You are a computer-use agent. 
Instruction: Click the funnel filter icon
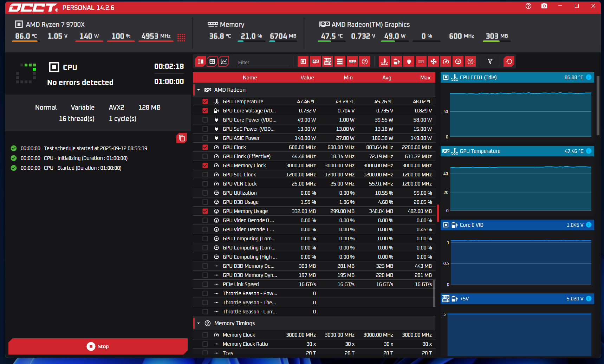pos(490,61)
